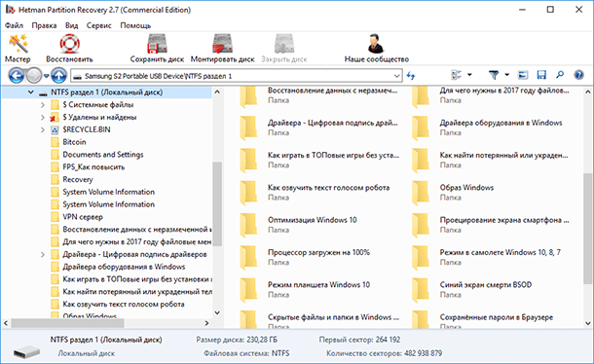This screenshot has width=594, height=364.
Task: Select VPN сервер in the tree
Action: [83, 217]
